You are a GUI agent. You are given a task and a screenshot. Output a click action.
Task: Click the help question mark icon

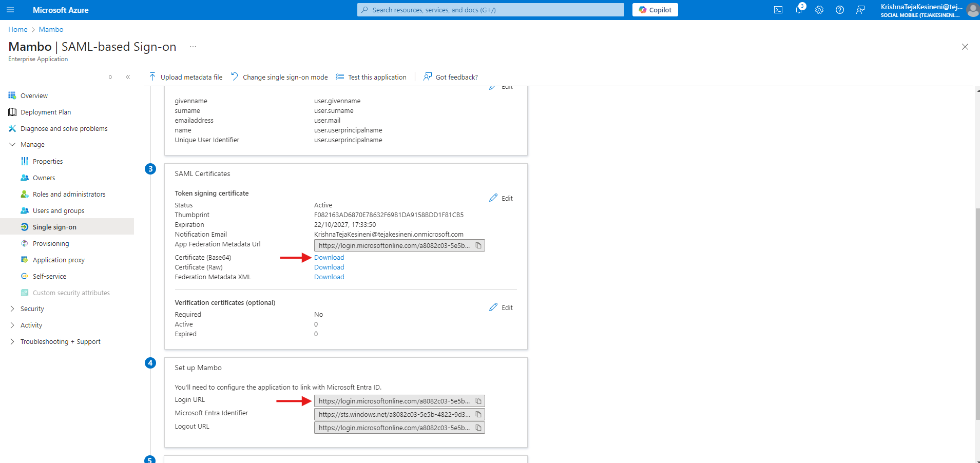(840, 10)
